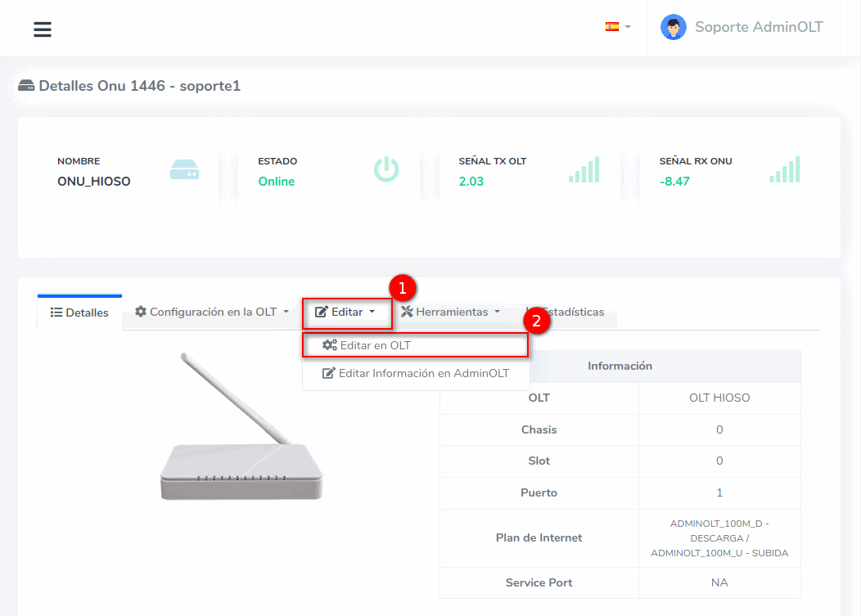This screenshot has height=616, width=861.
Task: Click the Online status text
Action: [276, 182]
